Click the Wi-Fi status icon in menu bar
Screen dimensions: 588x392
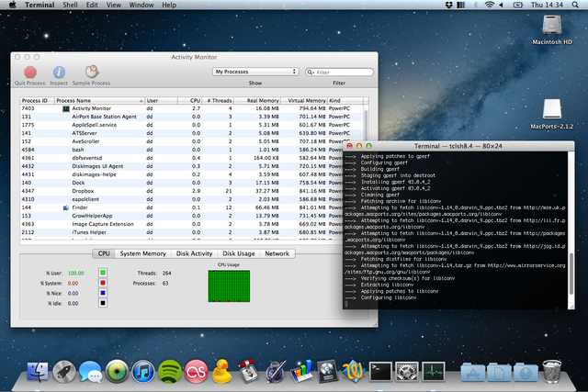489,5
